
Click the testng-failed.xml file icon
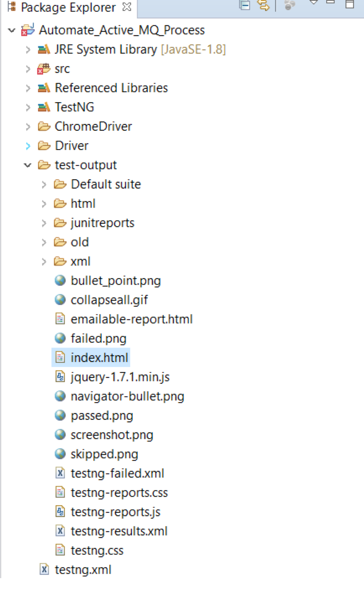60,473
